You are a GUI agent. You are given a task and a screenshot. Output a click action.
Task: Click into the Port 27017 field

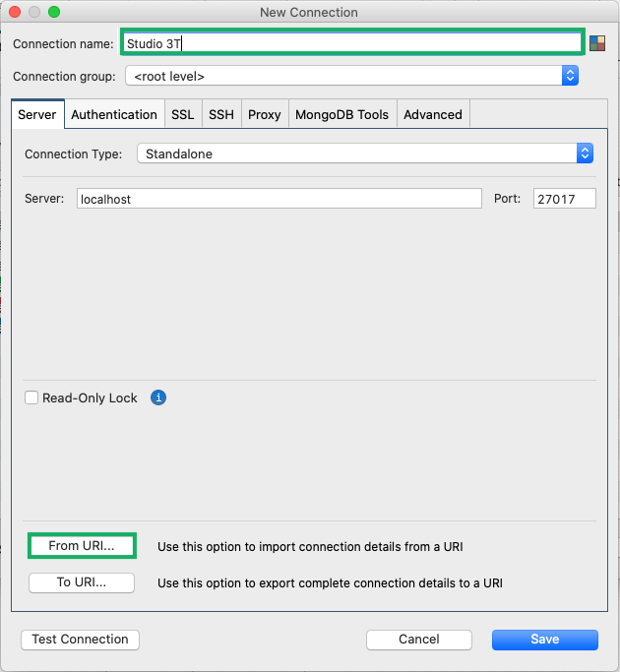564,199
